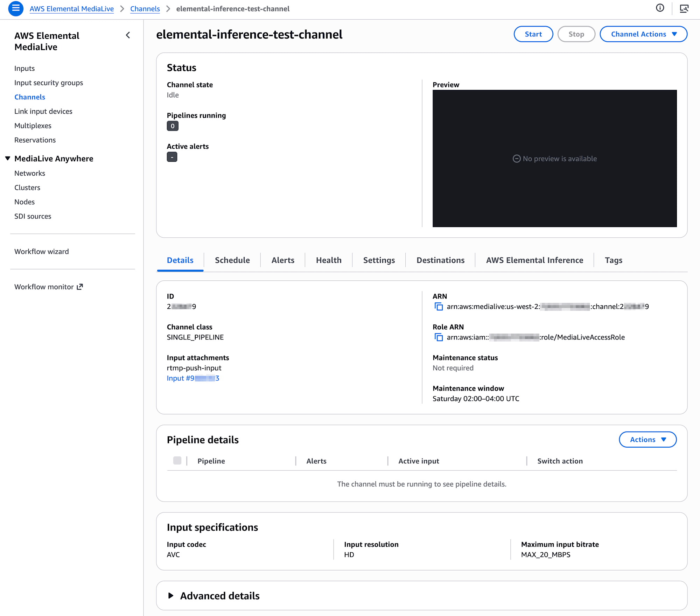The width and height of the screenshot is (700, 616).
Task: Check the Pipeline details select-all checkbox
Action: (x=177, y=461)
